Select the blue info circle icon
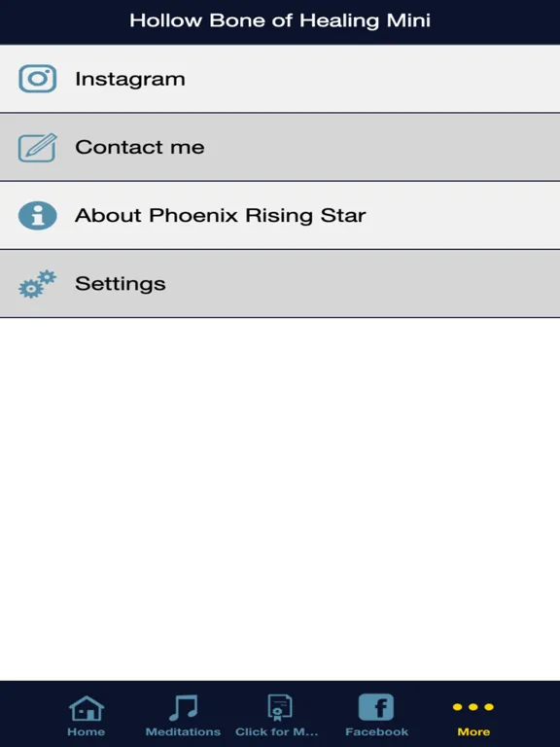The image size is (560, 747). pos(38,215)
